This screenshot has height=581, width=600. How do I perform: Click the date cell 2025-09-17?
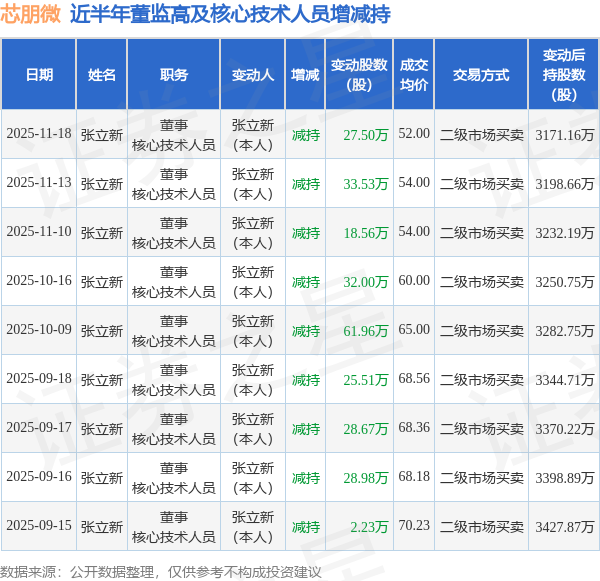[x=39, y=428]
